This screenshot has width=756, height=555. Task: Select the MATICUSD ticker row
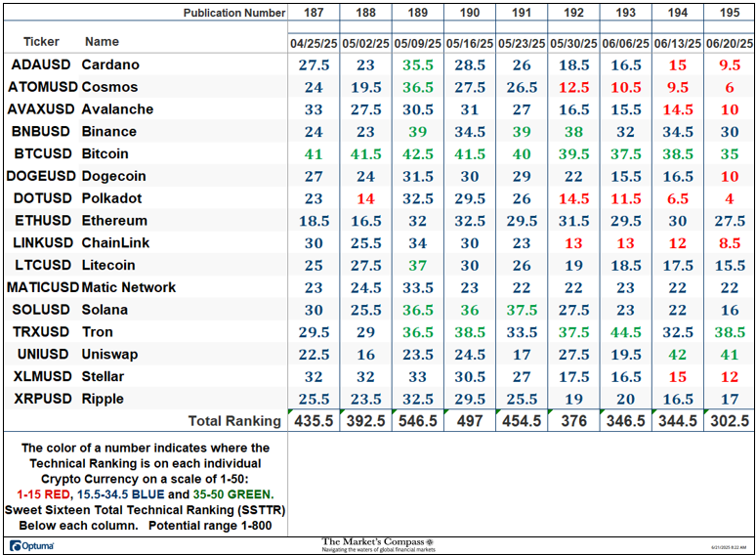[x=43, y=287]
